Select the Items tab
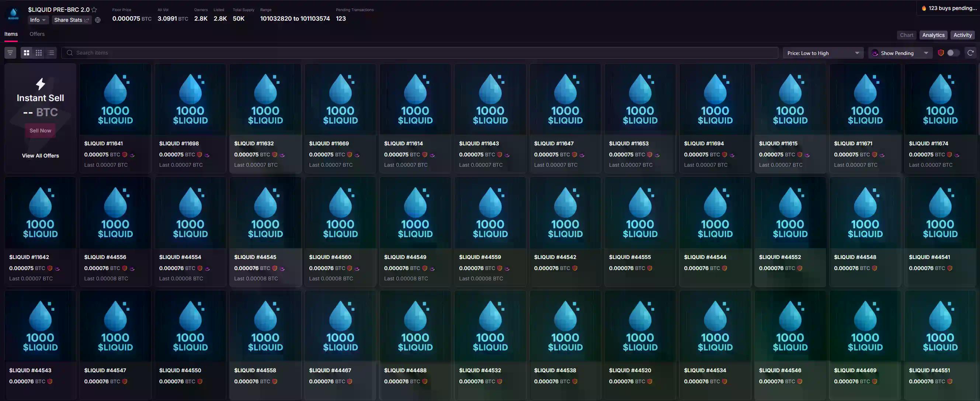 [11, 34]
